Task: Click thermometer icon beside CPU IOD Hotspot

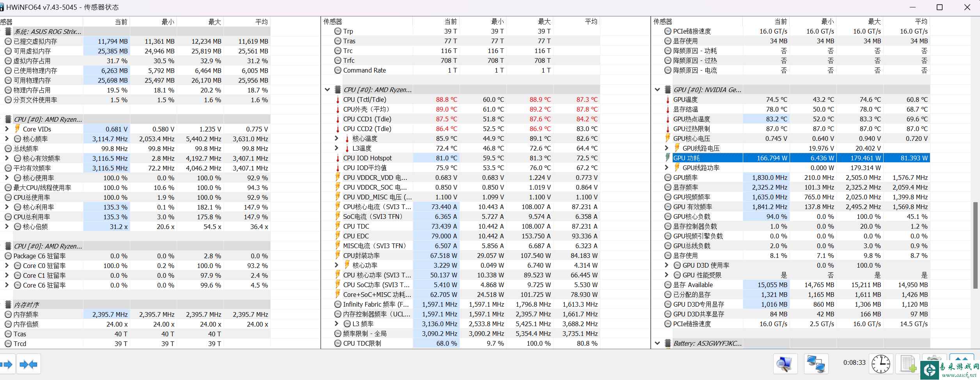Action: pos(338,158)
